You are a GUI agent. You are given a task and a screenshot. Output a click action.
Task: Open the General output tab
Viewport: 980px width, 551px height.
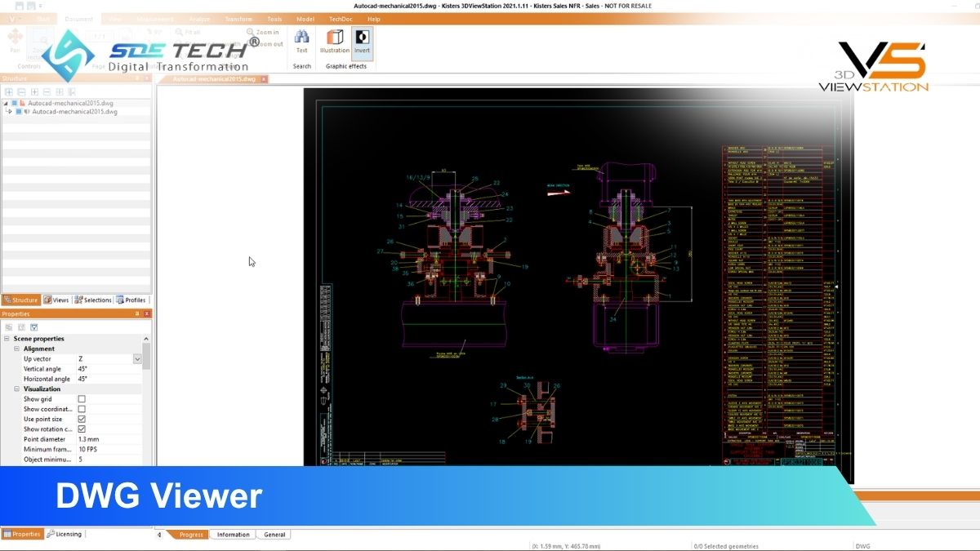(x=274, y=535)
